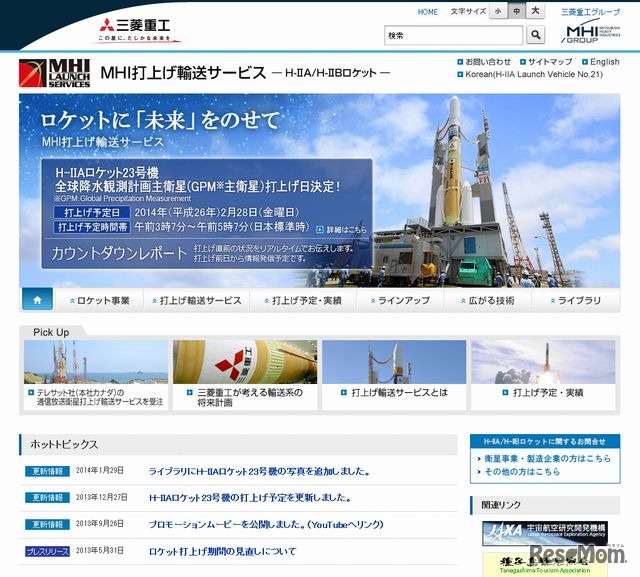This screenshot has width=640, height=577.
Task: Click the rocket liftoff thumbnail image
Action: [543, 362]
